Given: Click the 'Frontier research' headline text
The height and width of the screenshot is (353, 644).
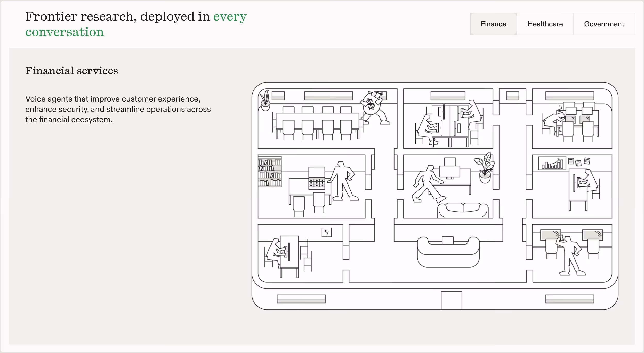Looking at the screenshot, I should 136,24.
